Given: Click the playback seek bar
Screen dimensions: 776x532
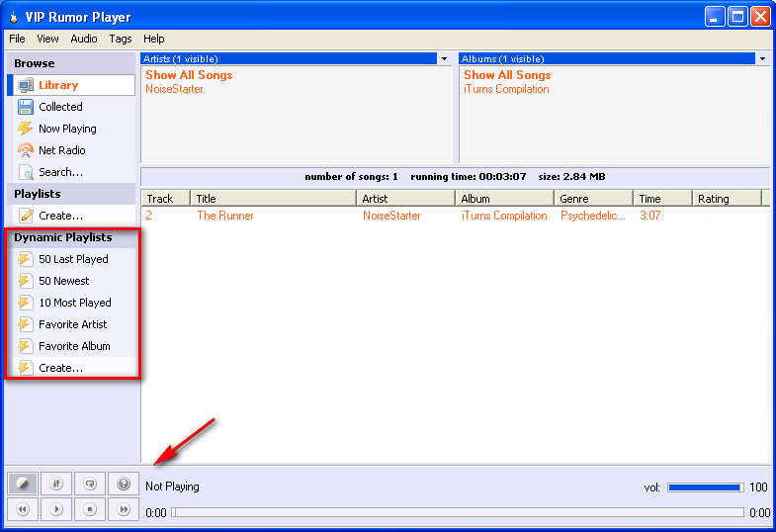Looking at the screenshot, I should click(x=458, y=512).
